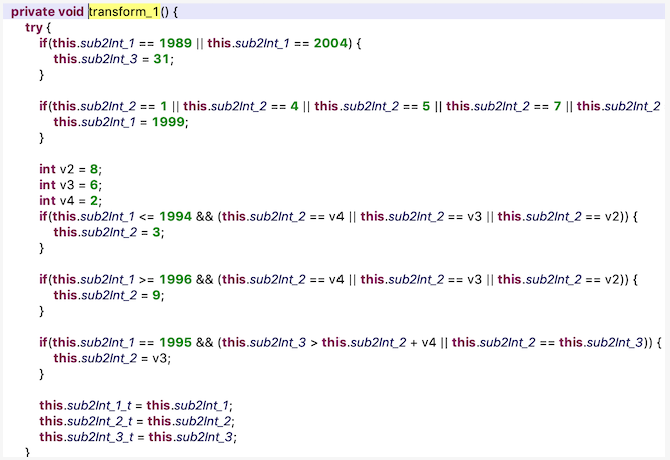Click the line 'this.sub2Int_2 = 3;'

pos(109,232)
